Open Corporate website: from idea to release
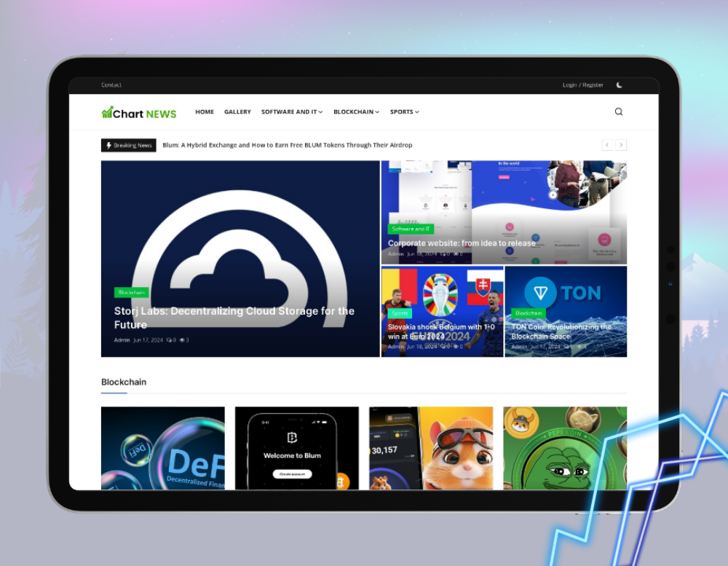Image resolution: width=728 pixels, height=566 pixels. click(x=462, y=243)
